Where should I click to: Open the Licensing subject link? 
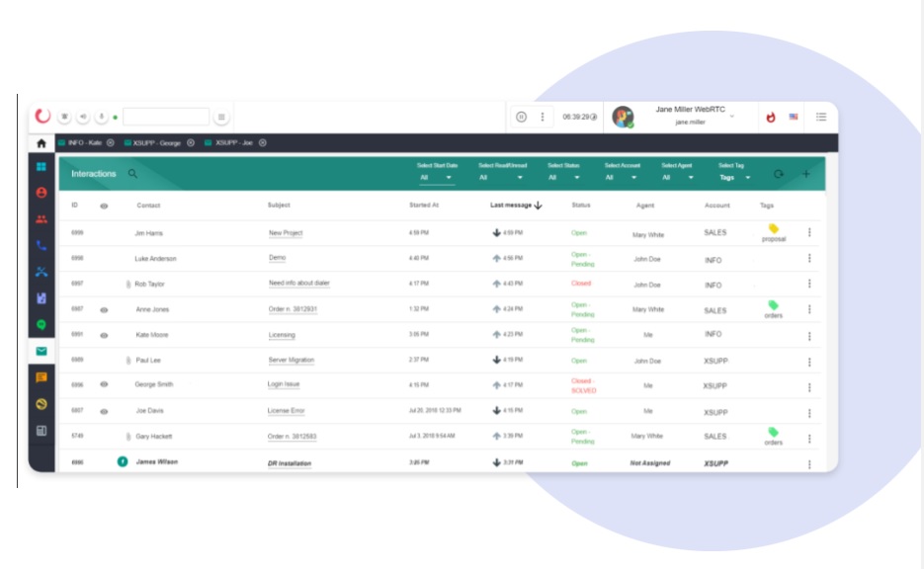coord(282,335)
